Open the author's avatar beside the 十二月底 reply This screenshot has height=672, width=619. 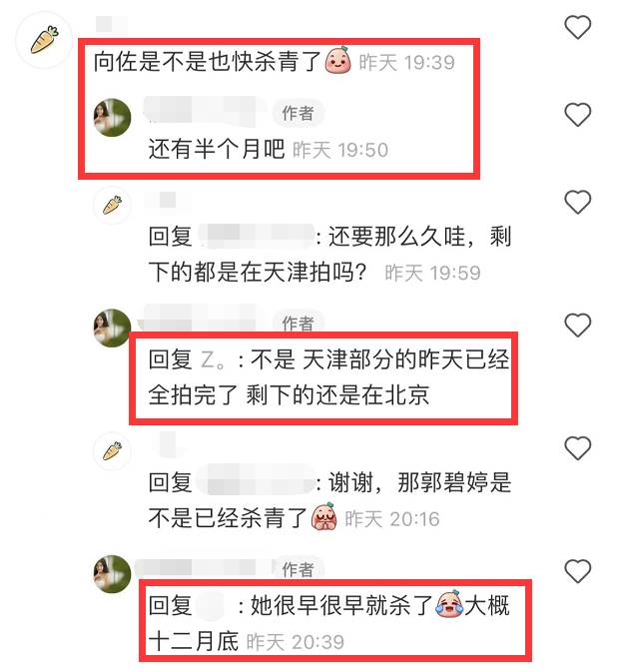[112, 574]
